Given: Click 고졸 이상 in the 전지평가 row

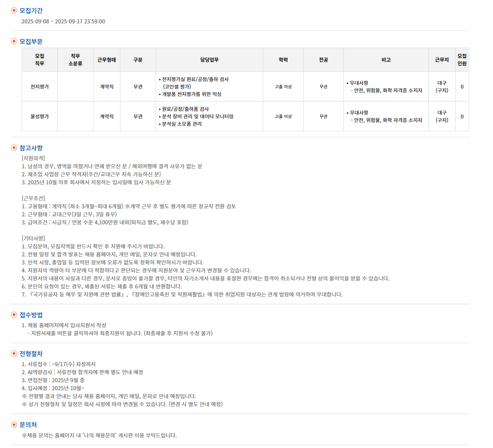Looking at the screenshot, I should pos(283,87).
